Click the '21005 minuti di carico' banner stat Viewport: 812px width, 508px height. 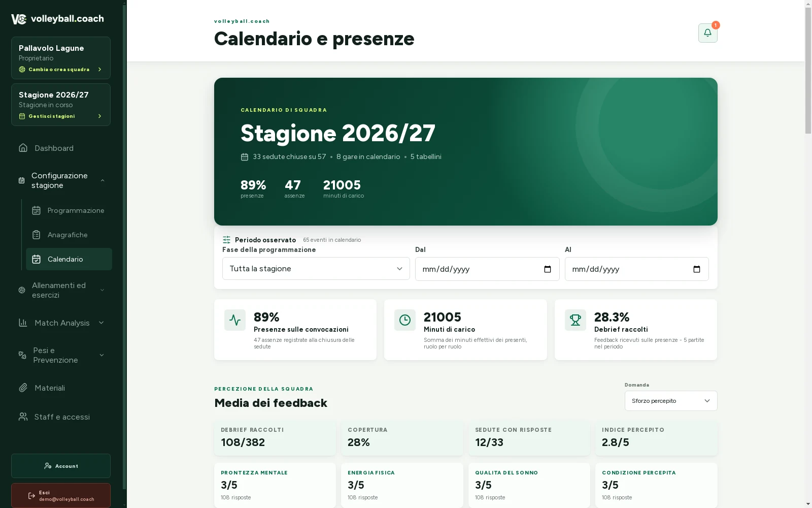click(344, 188)
